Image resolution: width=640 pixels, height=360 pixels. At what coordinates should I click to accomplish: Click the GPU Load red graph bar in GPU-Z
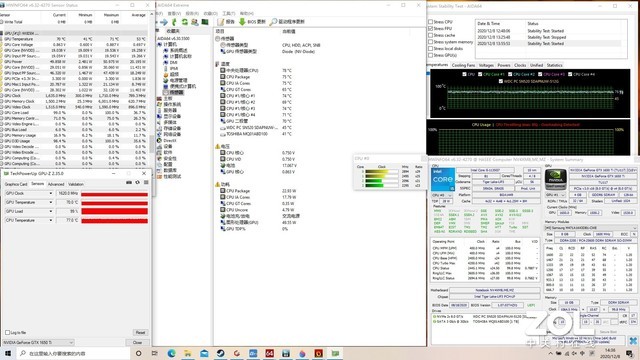click(x=114, y=211)
